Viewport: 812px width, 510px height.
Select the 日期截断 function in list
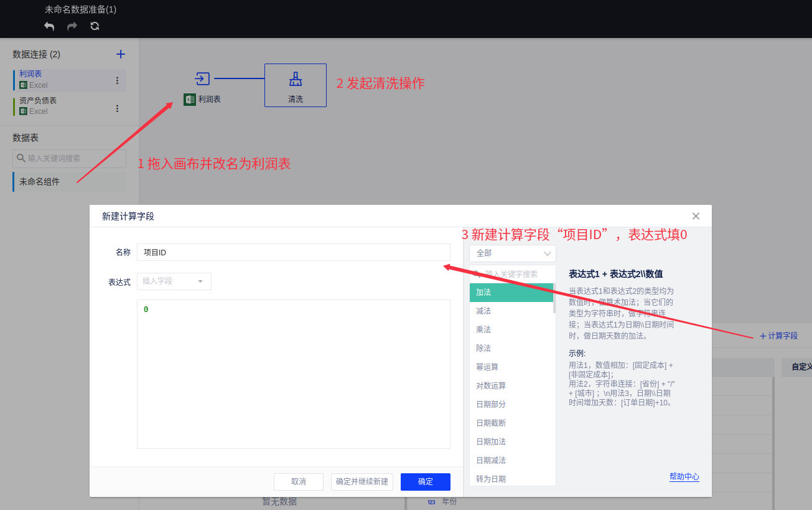click(x=491, y=423)
